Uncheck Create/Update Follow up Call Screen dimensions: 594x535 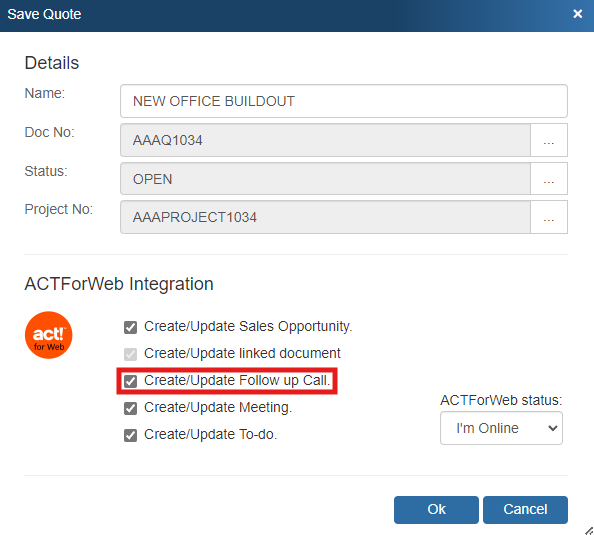tap(130, 381)
